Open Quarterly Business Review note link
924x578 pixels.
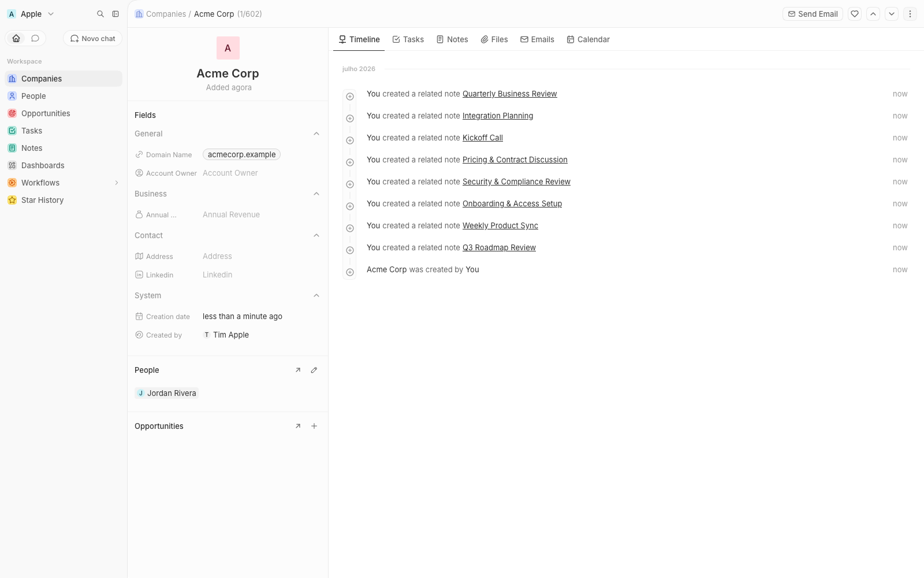click(510, 94)
